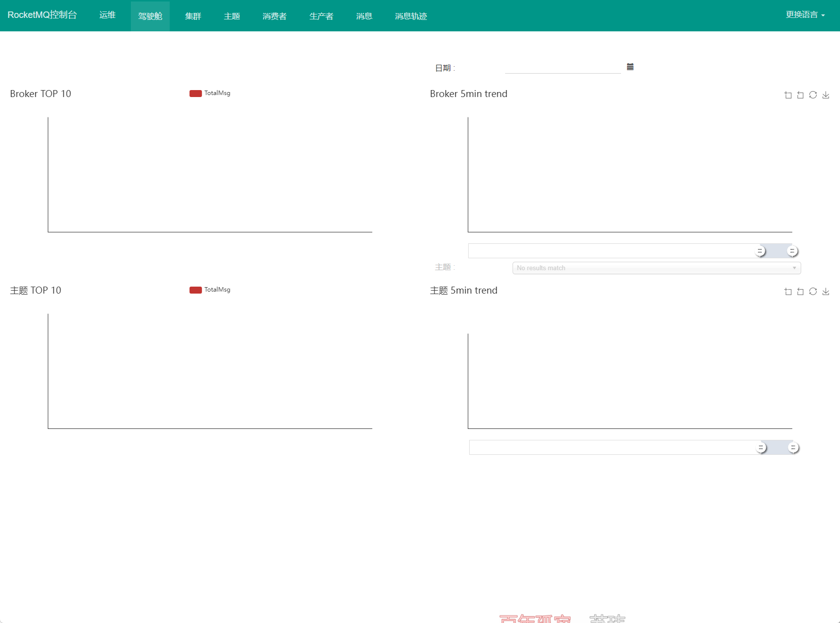Image resolution: width=840 pixels, height=623 pixels.
Task: Grab left handle of Broker trend zoom slider
Action: 760,251
